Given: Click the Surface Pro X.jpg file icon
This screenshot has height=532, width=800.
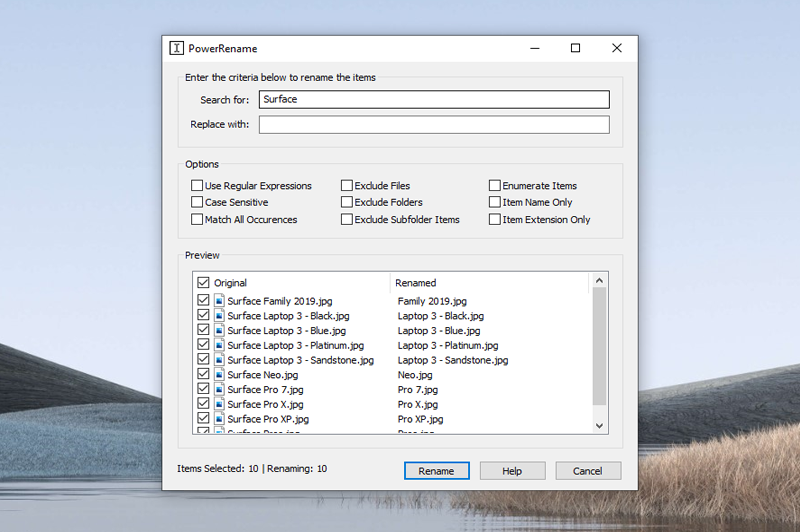Looking at the screenshot, I should coord(219,404).
